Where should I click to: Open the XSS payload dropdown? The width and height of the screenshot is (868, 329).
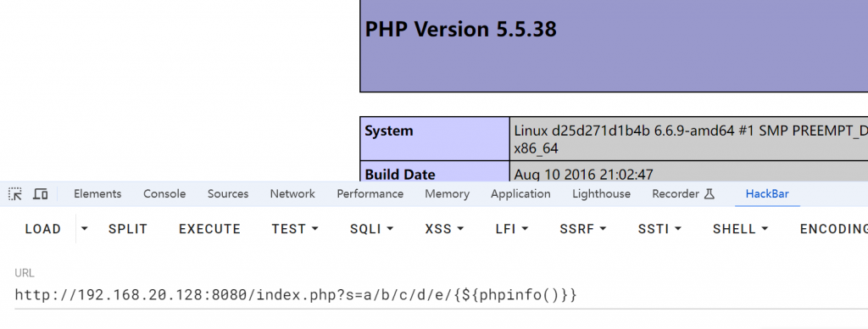point(444,229)
